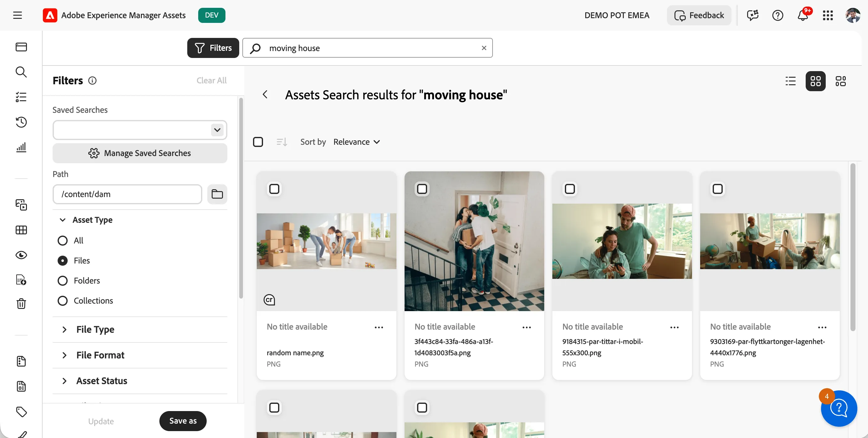Open the assets card icon in left rail

21,47
